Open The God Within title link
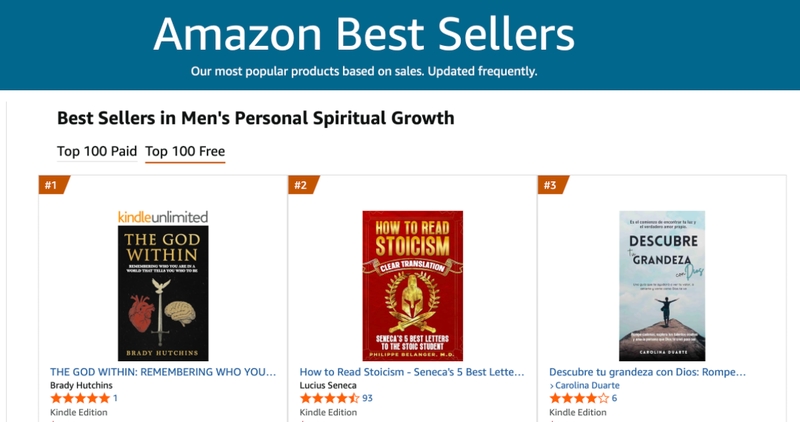 [163, 372]
